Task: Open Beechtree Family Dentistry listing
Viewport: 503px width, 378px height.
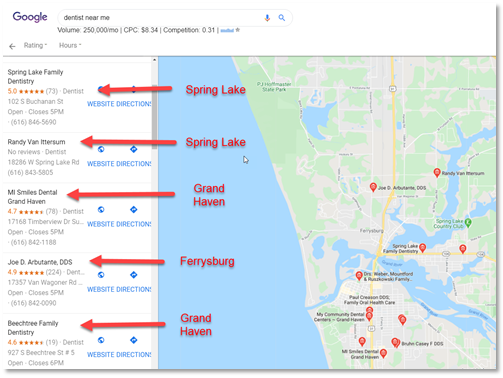Action: [x=33, y=328]
